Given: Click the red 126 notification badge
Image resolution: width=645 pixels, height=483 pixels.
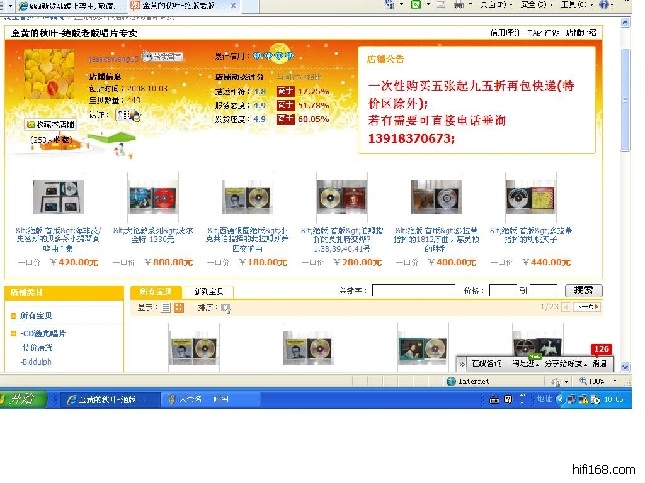Looking at the screenshot, I should point(601,349).
